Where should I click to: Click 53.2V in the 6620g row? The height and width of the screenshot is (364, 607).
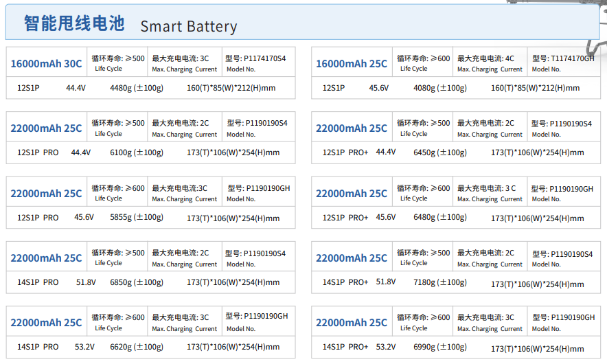[84, 347]
